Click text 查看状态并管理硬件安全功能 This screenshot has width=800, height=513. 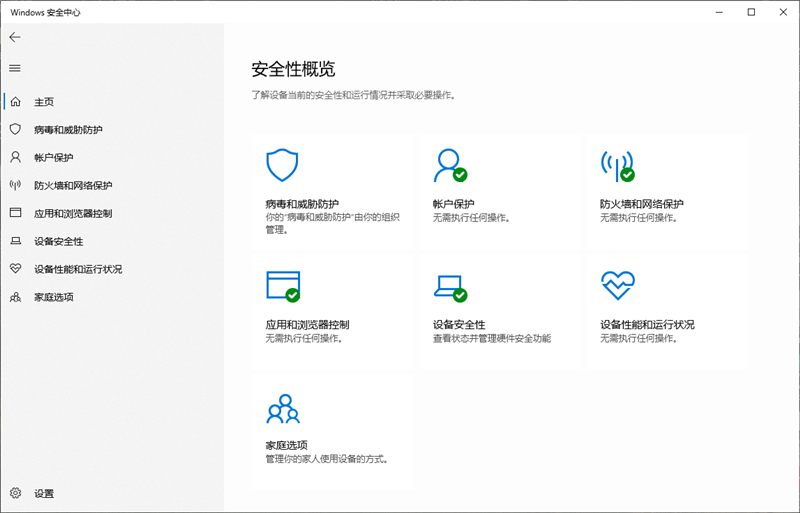coord(492,338)
